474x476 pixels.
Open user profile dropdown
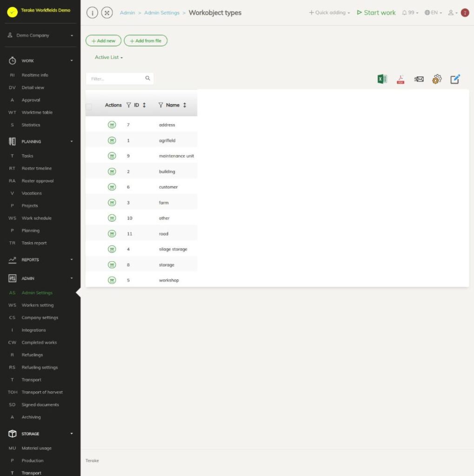coord(453,13)
